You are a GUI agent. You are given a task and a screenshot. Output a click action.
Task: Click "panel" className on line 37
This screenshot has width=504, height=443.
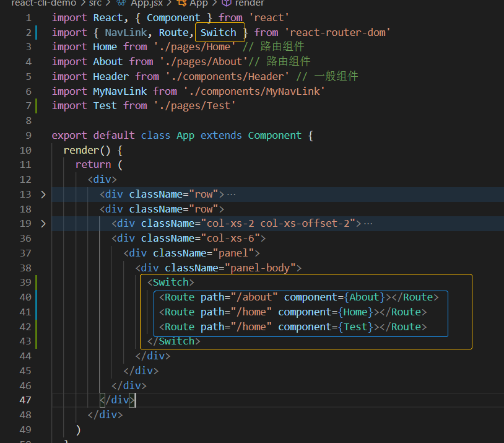click(233, 253)
